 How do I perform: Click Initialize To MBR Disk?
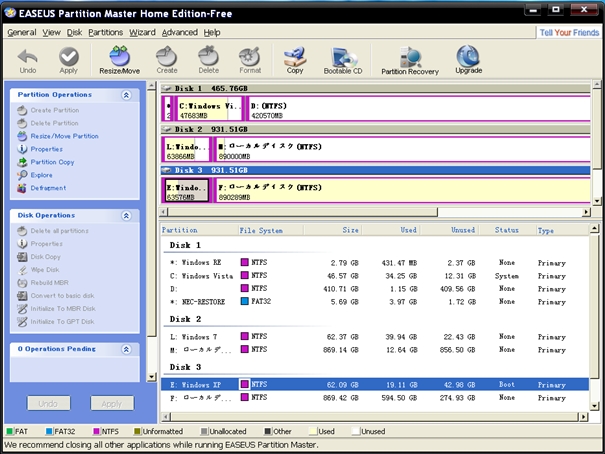pyautogui.click(x=63, y=309)
